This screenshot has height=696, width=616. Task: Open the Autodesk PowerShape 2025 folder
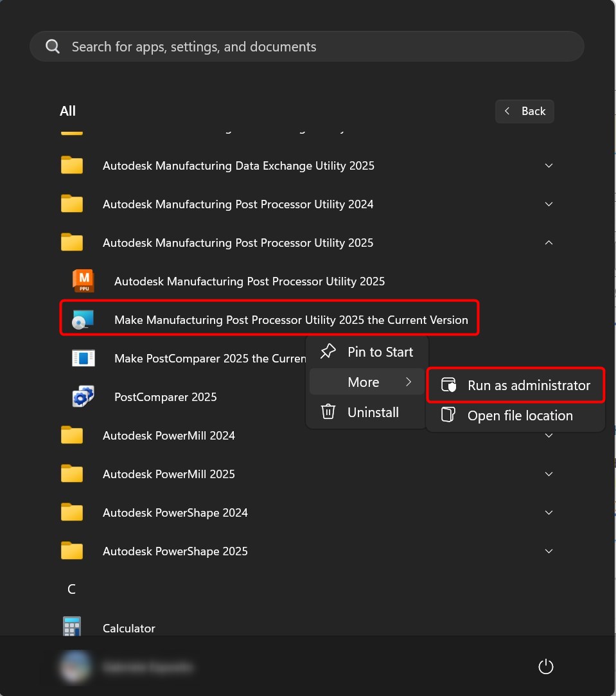coord(175,551)
